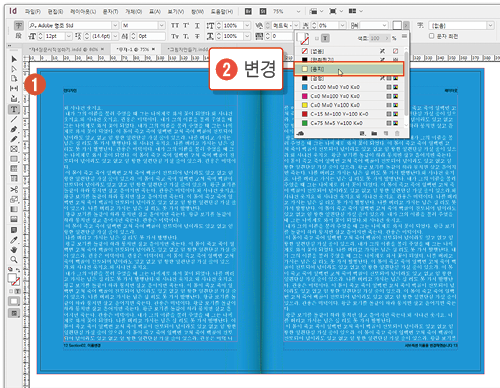Swap fill and stroke in toolbox
500x388 pixels.
[18, 269]
